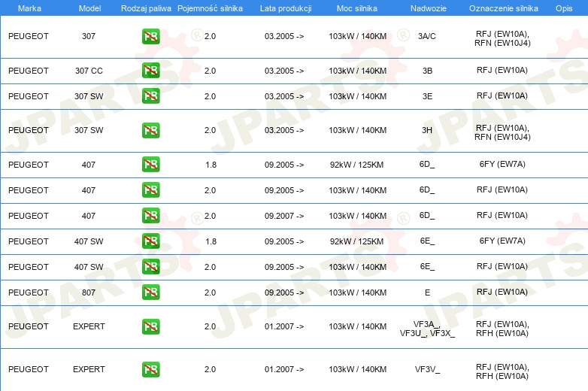Select the '6FY (EW7A)' cell in 407 SW row
The image size is (588, 391).
[502, 241]
